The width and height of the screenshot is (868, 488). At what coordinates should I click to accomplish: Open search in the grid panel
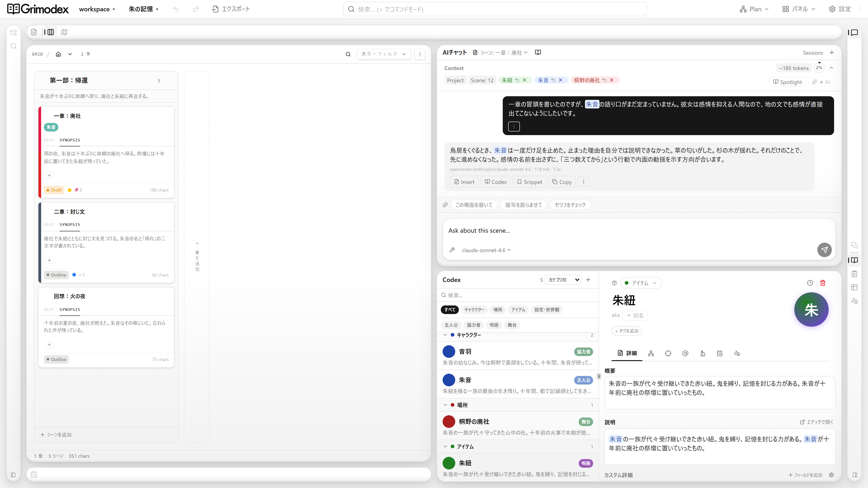[x=348, y=54]
